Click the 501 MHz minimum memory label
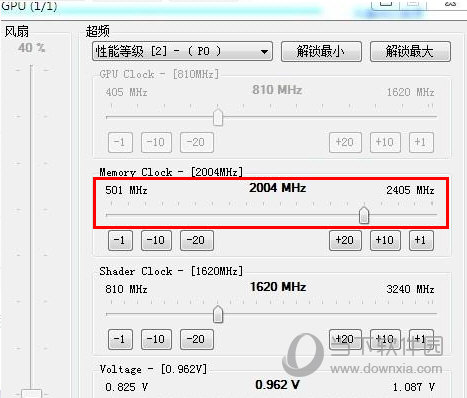The height and width of the screenshot is (398, 467). (126, 190)
